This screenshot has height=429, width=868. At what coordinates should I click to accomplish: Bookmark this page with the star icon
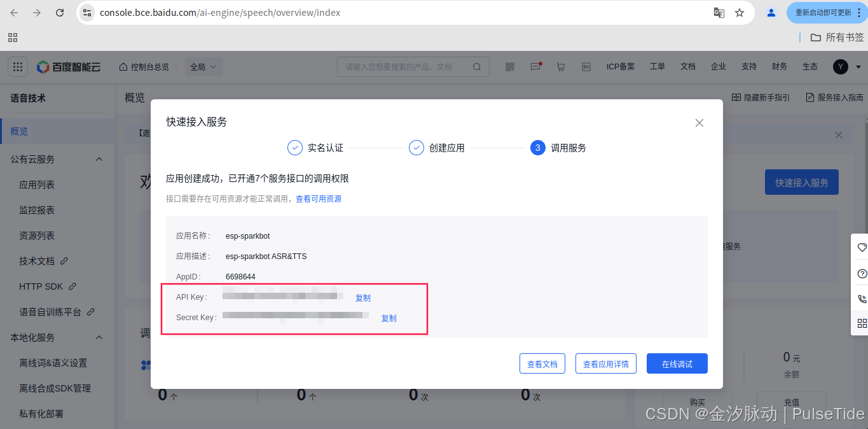point(740,13)
